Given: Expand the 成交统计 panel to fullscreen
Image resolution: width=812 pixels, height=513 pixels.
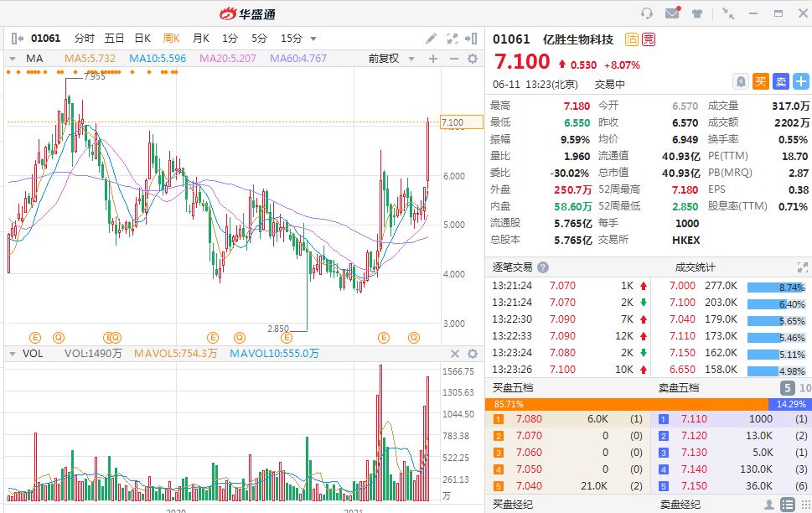Looking at the screenshot, I should (x=802, y=267).
